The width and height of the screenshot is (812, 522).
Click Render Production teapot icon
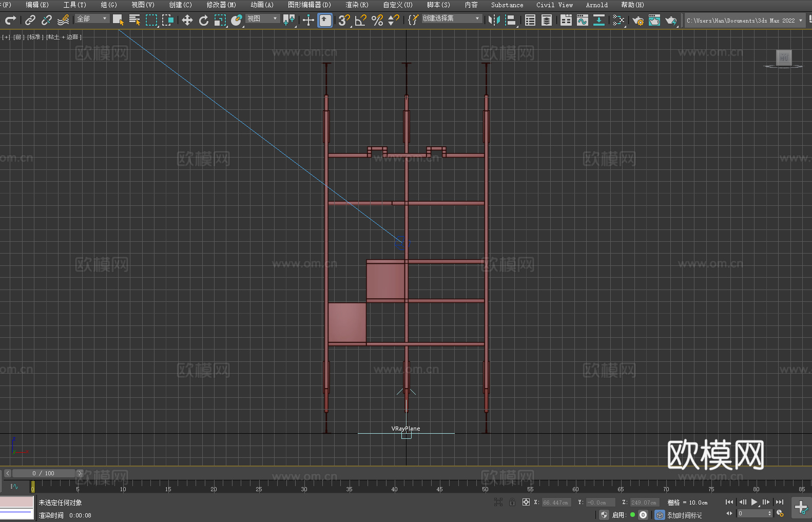tap(670, 20)
